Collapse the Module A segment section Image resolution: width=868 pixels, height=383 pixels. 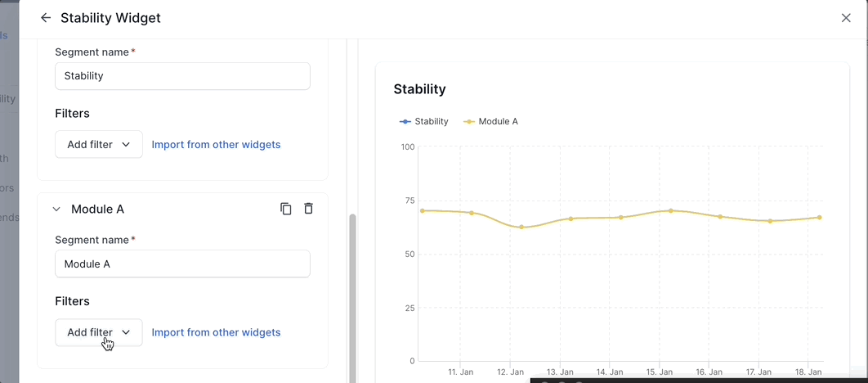[56, 210]
